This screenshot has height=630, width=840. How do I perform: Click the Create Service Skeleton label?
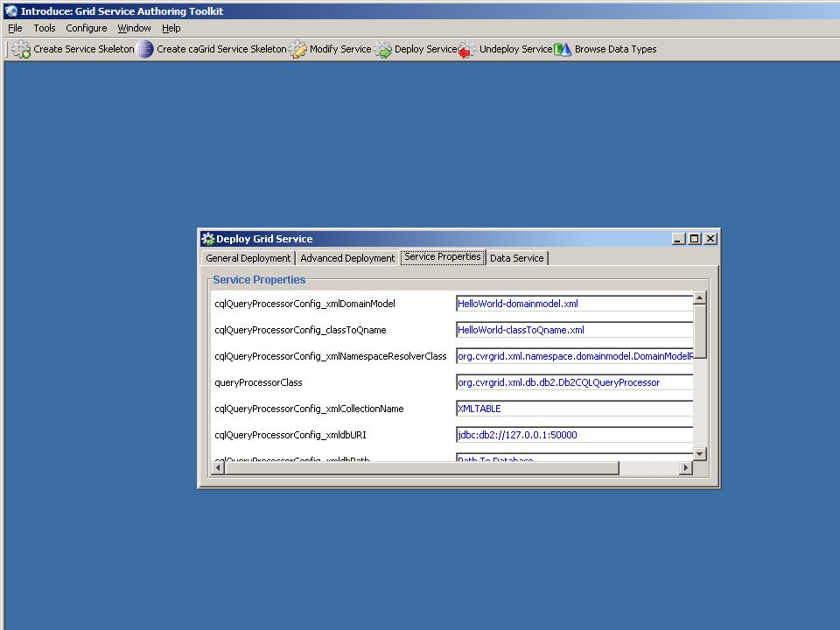coord(84,49)
